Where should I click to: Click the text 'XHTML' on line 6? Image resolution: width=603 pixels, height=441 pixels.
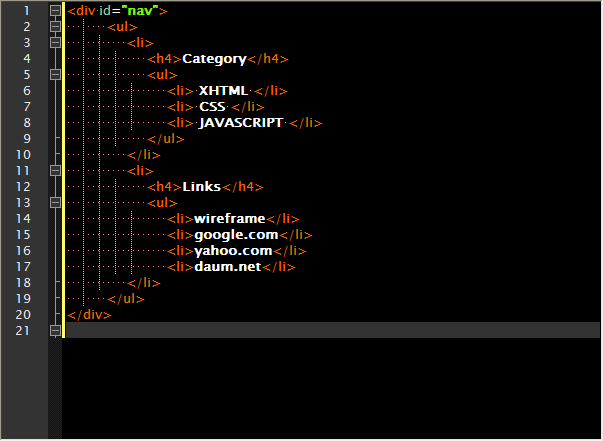pyautogui.click(x=223, y=91)
